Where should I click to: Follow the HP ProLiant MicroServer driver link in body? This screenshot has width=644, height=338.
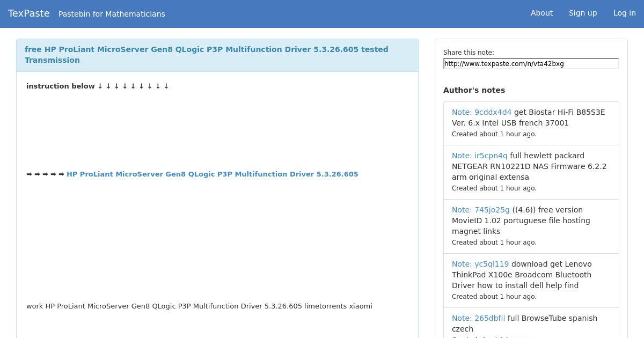(213, 174)
